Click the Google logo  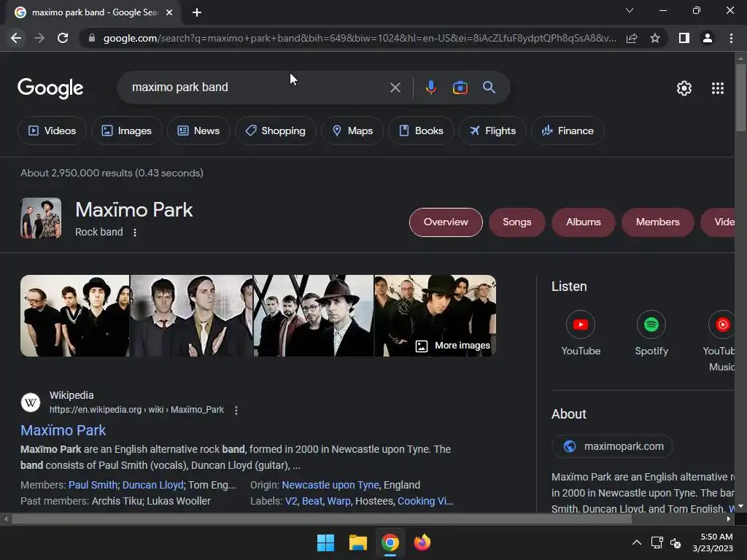click(x=50, y=88)
